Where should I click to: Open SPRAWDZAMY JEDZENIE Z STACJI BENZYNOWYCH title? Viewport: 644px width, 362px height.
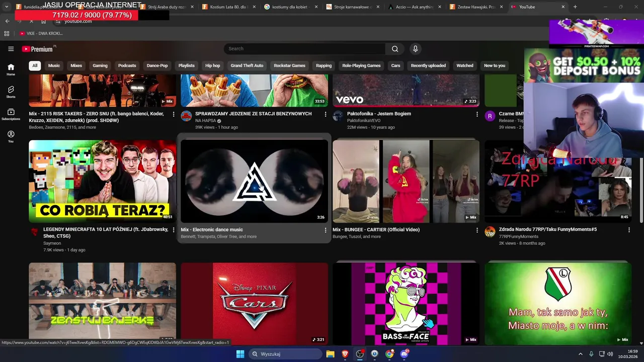(x=253, y=114)
